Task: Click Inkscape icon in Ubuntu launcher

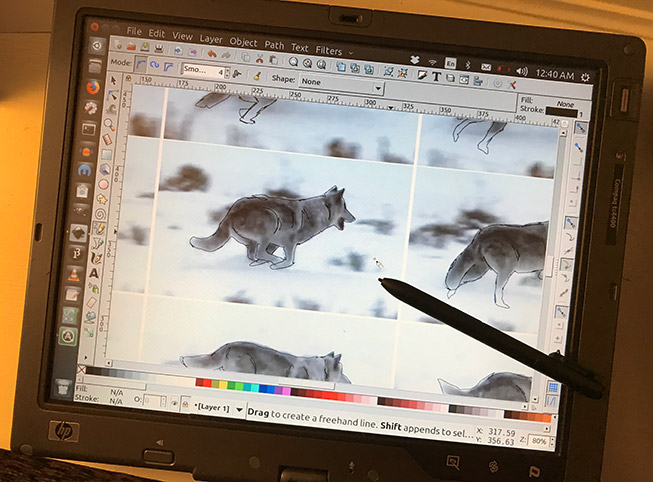Action: pos(79,233)
